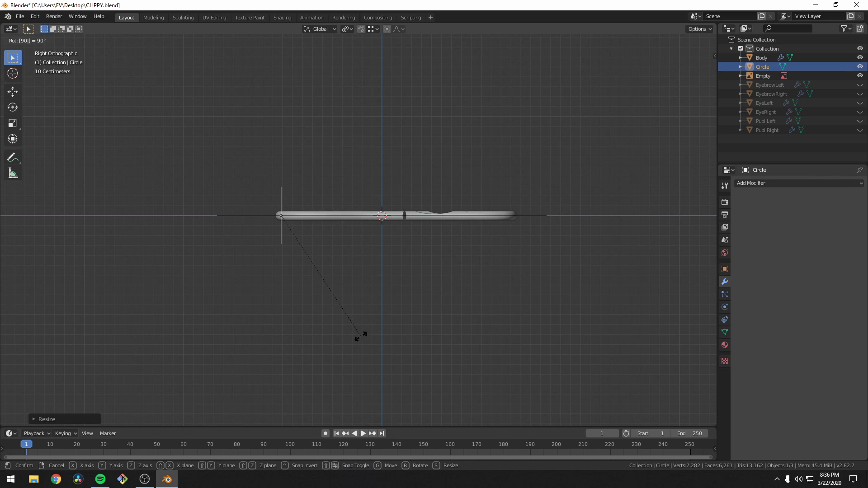This screenshot has width=868, height=488.
Task: Click the Options button in viewport header
Action: click(699, 29)
